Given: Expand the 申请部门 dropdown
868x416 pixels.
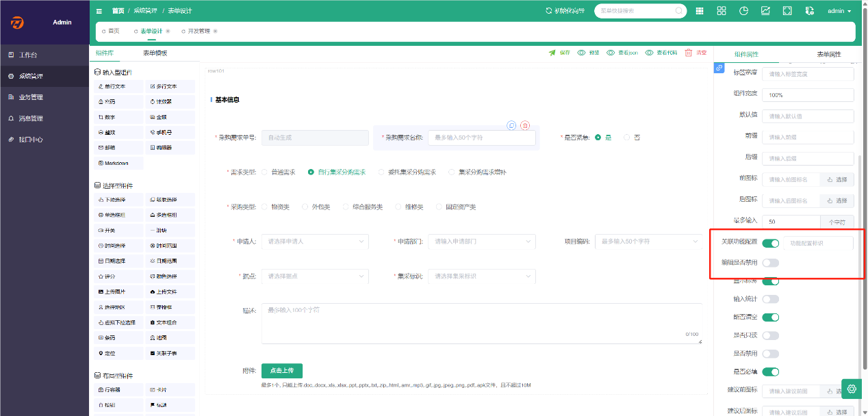Looking at the screenshot, I should coord(482,242).
